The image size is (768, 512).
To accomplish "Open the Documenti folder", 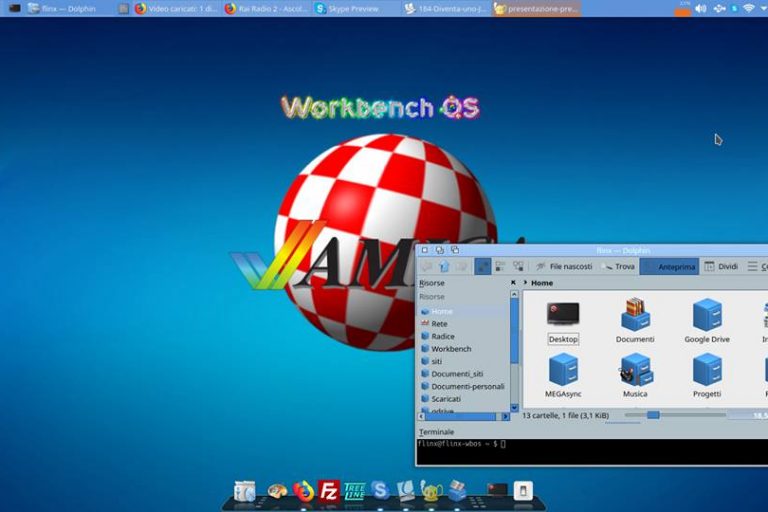I will click(635, 320).
